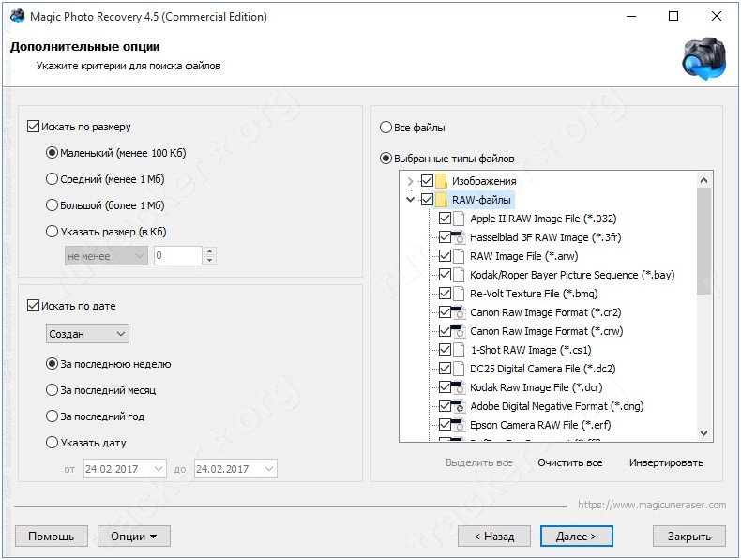Click the RAW-файлы folder icon
The image size is (741, 560).
[x=441, y=200]
